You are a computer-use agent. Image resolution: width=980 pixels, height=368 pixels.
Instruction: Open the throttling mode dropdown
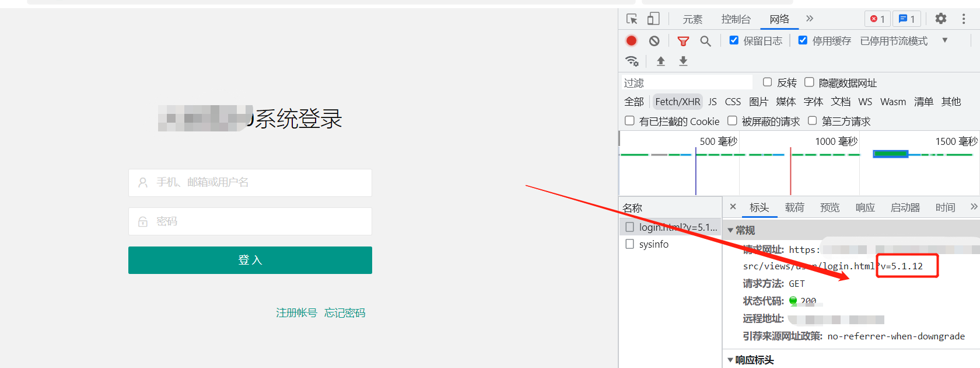[944, 40]
